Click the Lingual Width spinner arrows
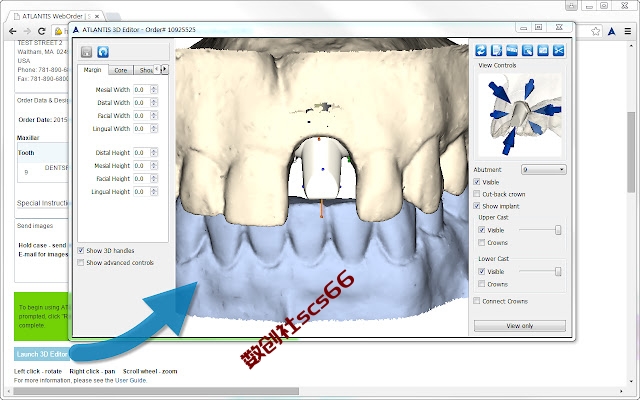Image resolution: width=640 pixels, height=400 pixels. [x=154, y=129]
